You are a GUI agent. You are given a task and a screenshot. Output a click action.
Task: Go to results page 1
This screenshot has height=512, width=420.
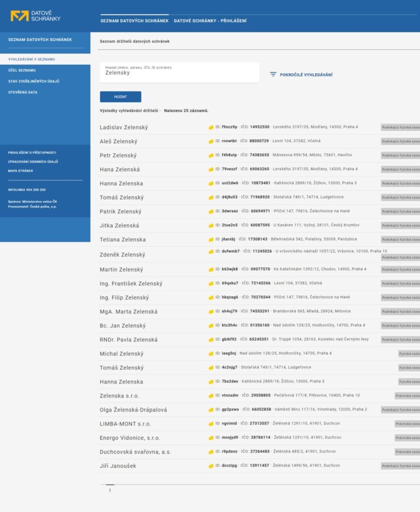[110, 490]
